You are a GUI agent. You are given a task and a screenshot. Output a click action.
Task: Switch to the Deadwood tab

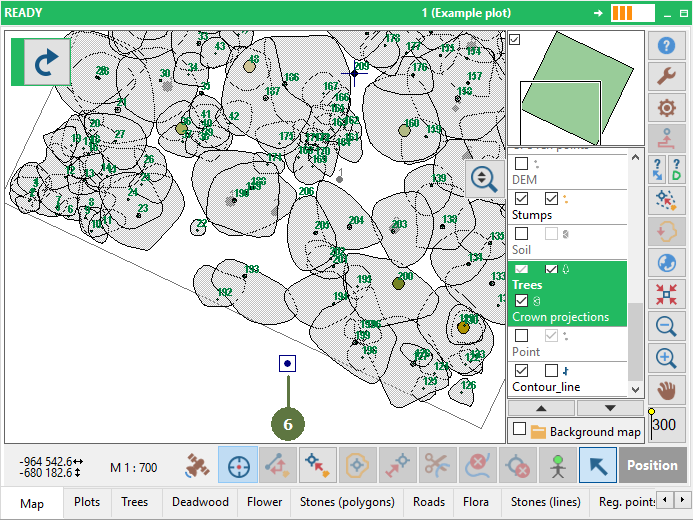(200, 502)
